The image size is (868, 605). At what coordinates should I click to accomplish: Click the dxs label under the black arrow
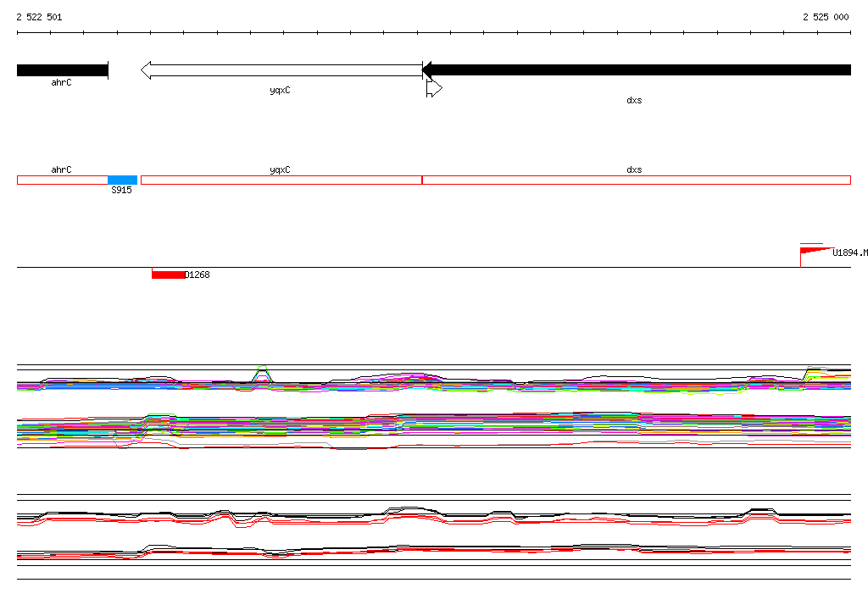click(x=634, y=100)
